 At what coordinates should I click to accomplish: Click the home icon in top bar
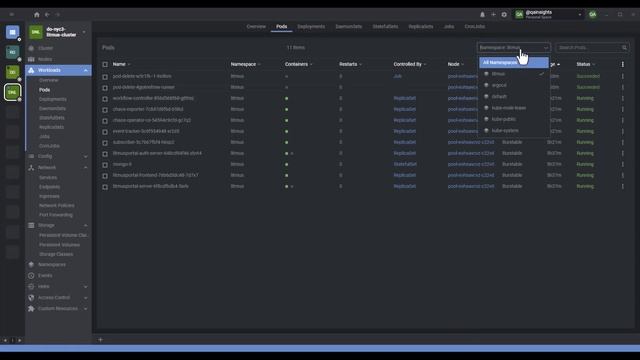point(37,15)
